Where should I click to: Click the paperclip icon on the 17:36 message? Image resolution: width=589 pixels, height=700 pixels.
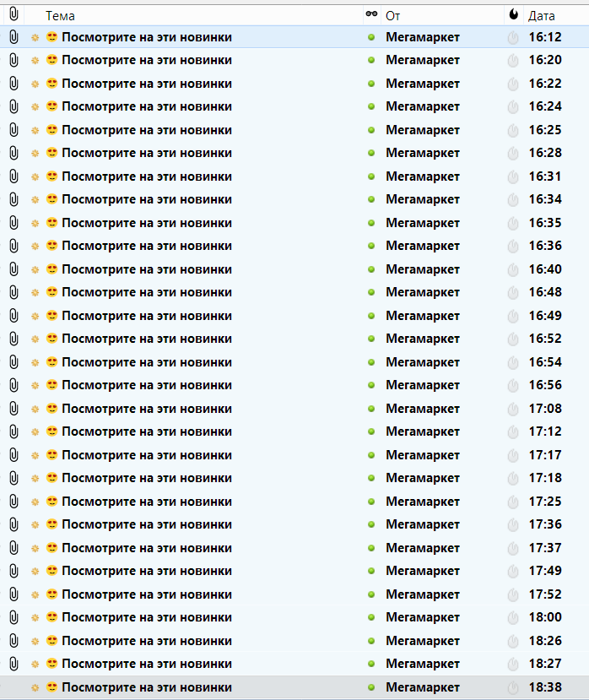click(x=14, y=524)
